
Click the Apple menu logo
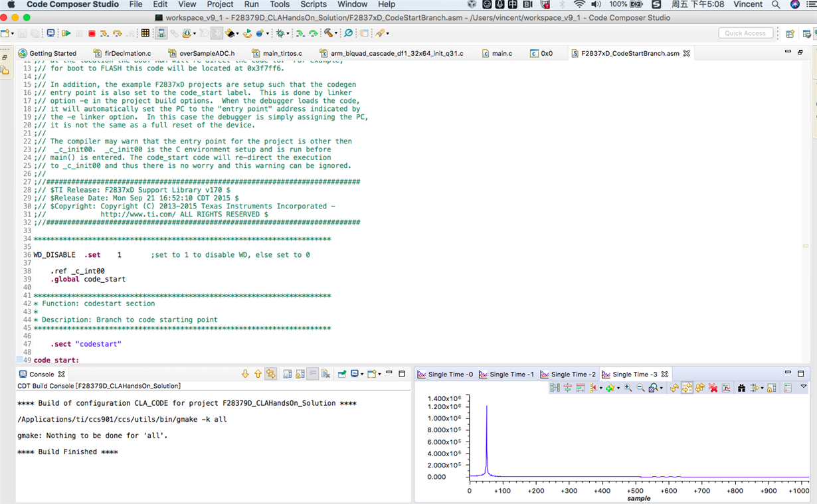pyautogui.click(x=11, y=5)
